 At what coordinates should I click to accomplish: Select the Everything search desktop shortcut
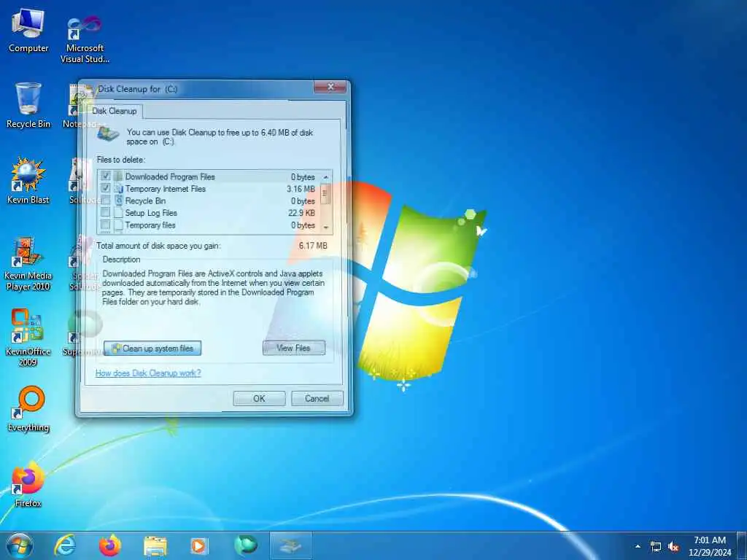28,408
